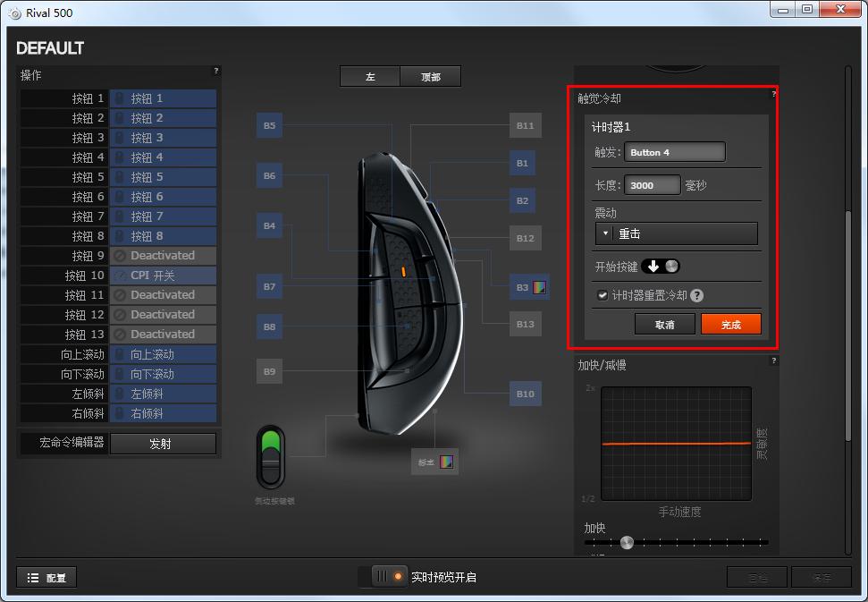The image size is (868, 602).
Task: Click the B7 button label
Action: 269,287
